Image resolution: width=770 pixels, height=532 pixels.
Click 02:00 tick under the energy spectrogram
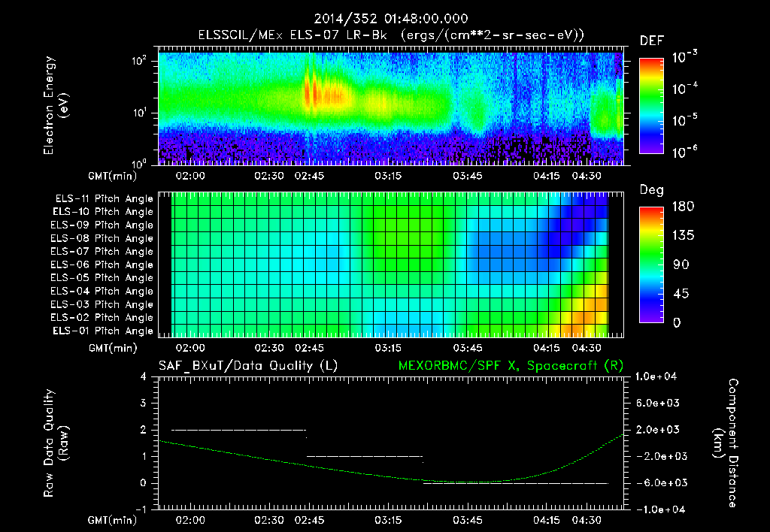coord(190,176)
